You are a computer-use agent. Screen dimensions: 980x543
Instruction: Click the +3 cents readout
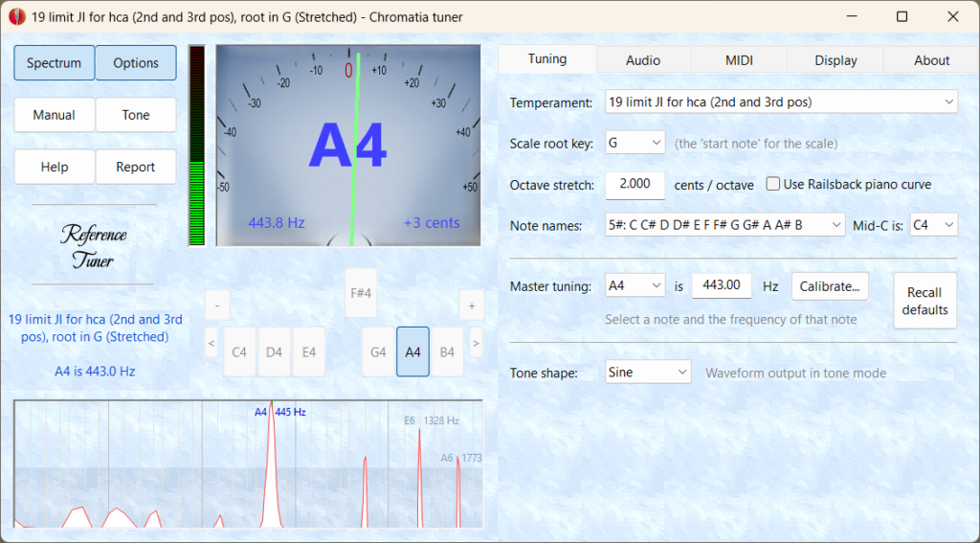pos(432,223)
